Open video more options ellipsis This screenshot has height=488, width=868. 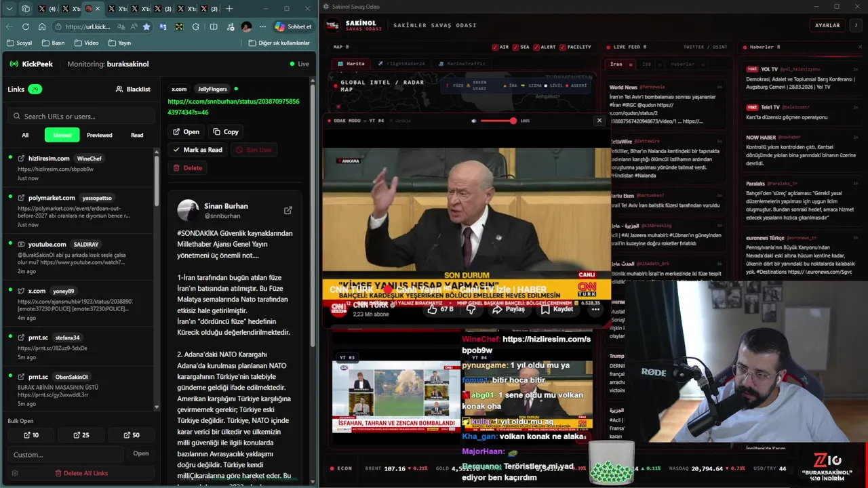pyautogui.click(x=595, y=309)
